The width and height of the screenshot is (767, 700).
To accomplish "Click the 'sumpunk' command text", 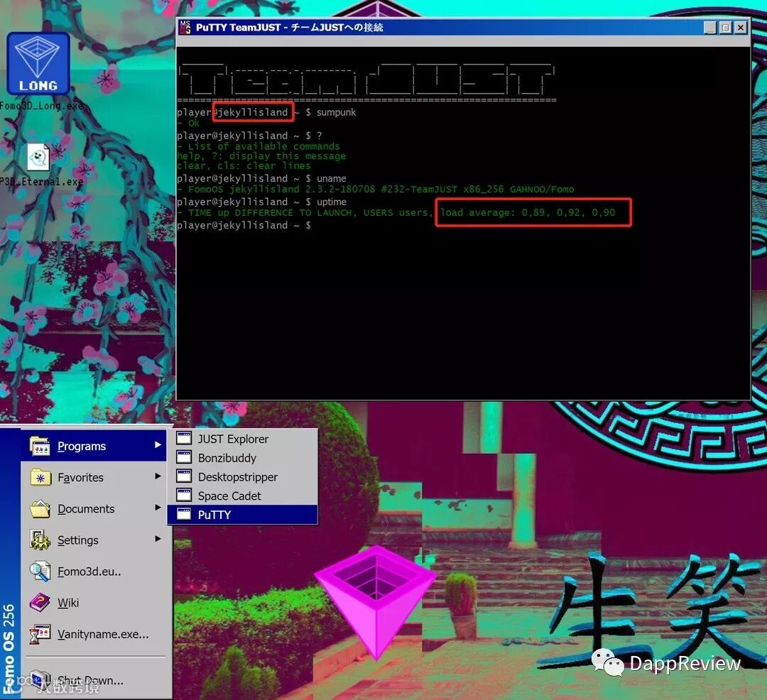I will pos(336,112).
